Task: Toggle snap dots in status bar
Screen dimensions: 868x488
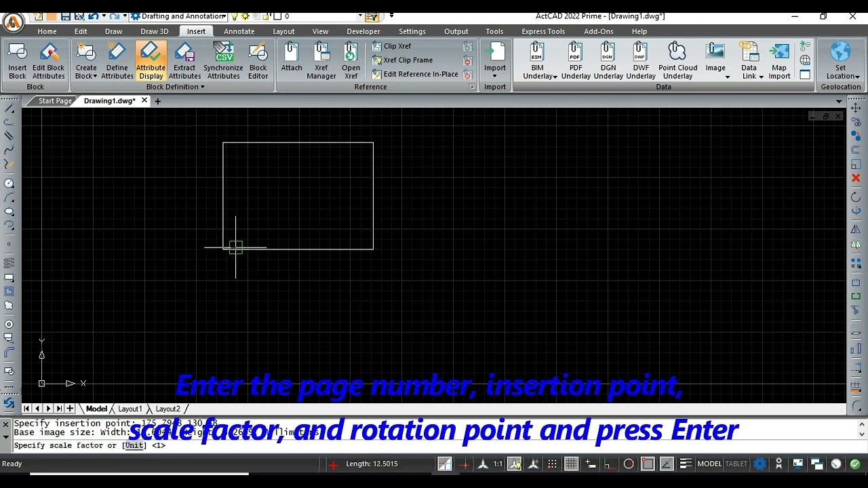Action: click(x=553, y=464)
